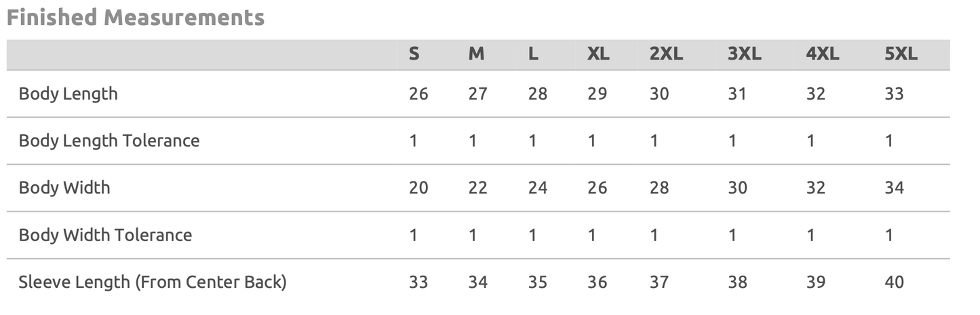Select the 2XL column header
This screenshot has height=315, width=980.
666,54
